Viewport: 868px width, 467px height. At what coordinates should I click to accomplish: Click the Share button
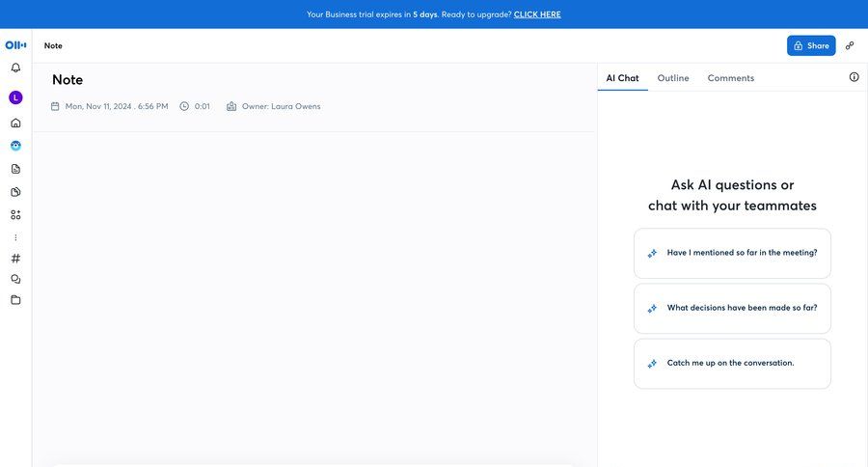click(811, 46)
